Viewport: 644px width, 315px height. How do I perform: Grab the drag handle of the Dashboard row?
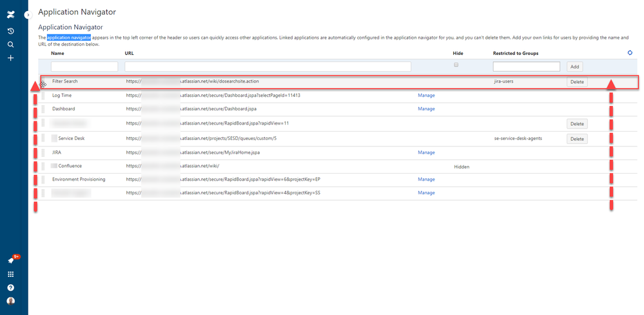tap(43, 109)
